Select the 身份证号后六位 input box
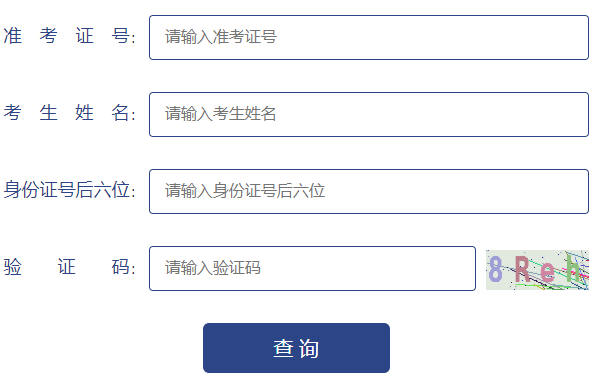This screenshot has width=598, height=388. click(x=369, y=192)
